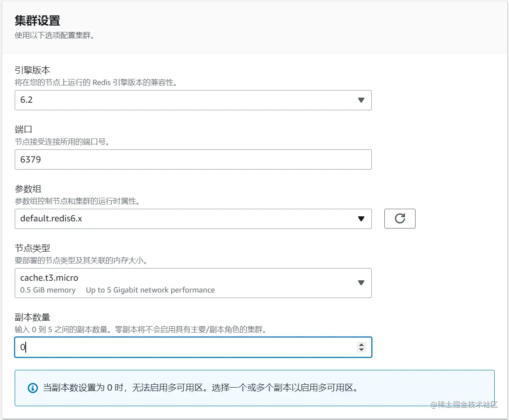Click the Redis engine version compatibility description
This screenshot has height=420, width=509.
click(x=96, y=82)
